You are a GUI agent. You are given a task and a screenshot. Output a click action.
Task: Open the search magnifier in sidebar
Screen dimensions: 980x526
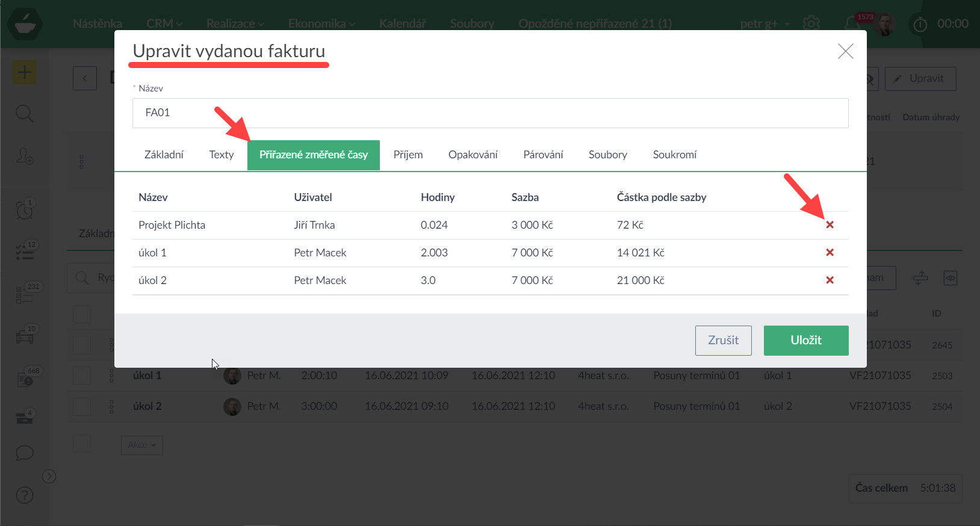click(24, 113)
